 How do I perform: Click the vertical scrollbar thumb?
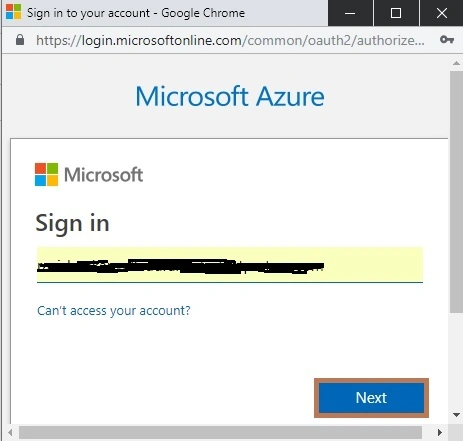coord(456,192)
